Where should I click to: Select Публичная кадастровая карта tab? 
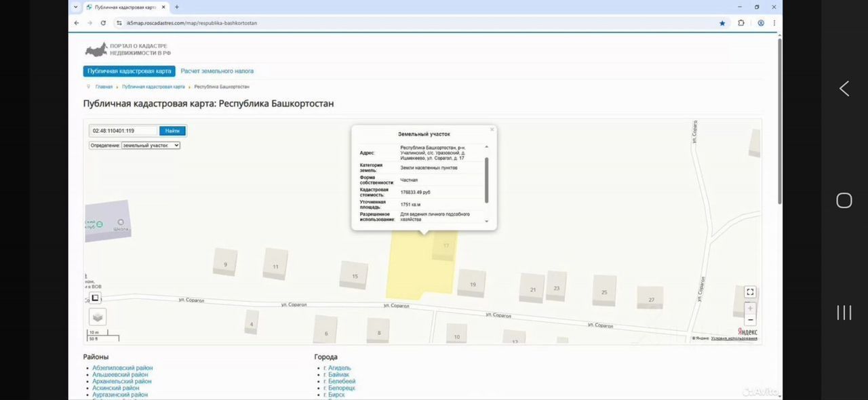pyautogui.click(x=130, y=71)
